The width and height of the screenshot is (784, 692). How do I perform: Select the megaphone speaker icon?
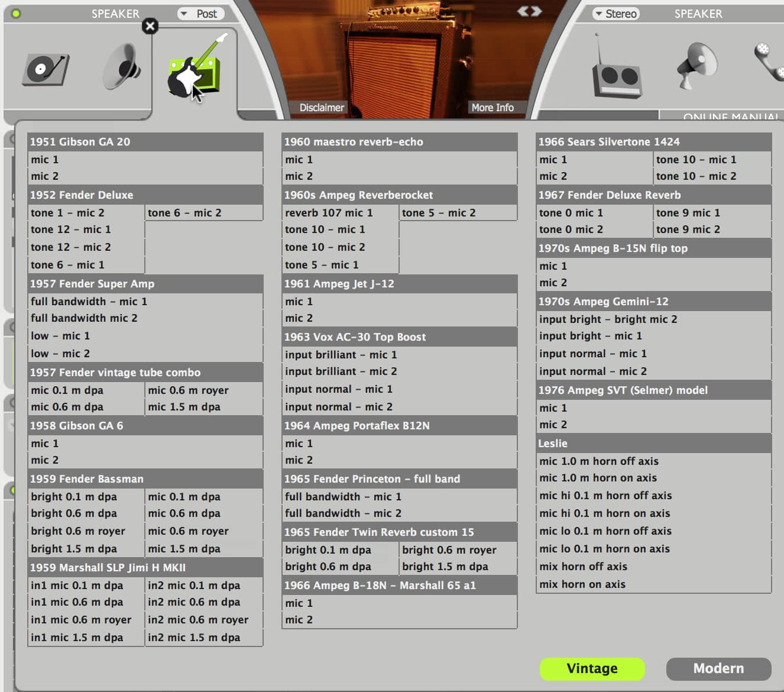[x=698, y=65]
